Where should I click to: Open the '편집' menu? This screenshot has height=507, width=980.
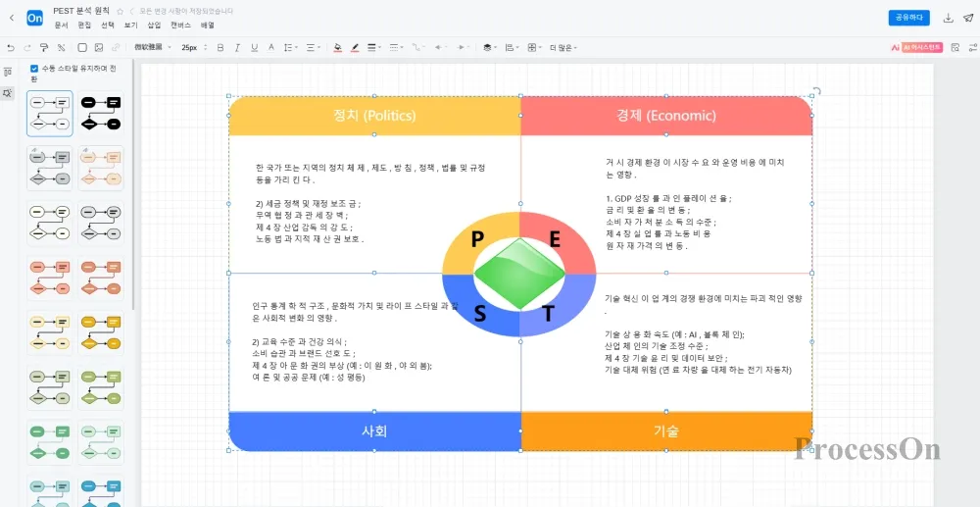(84, 25)
